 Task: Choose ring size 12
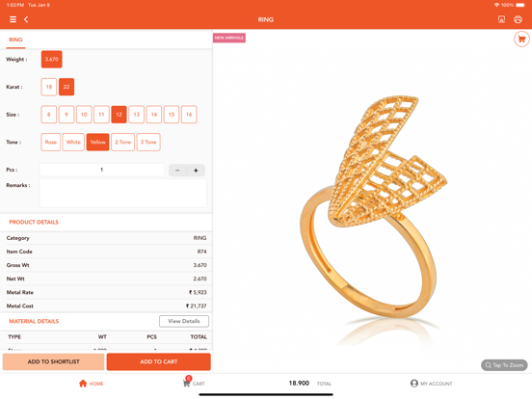[x=120, y=115]
